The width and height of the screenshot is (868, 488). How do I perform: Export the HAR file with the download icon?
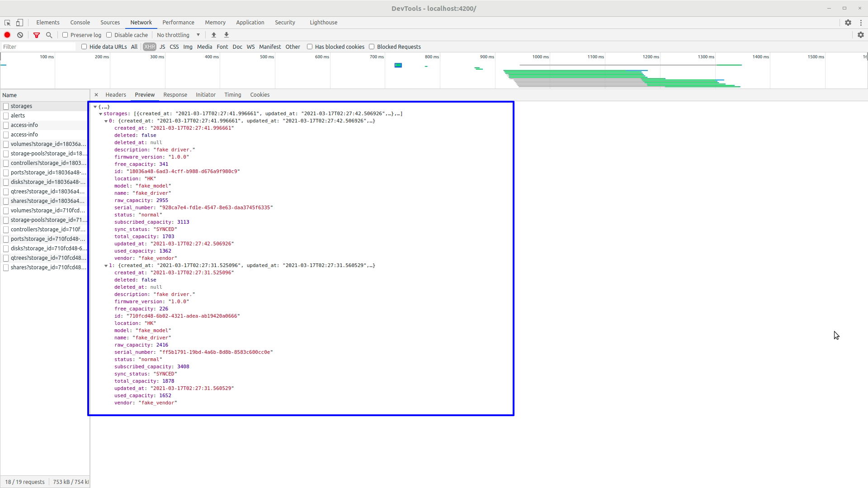pyautogui.click(x=226, y=35)
